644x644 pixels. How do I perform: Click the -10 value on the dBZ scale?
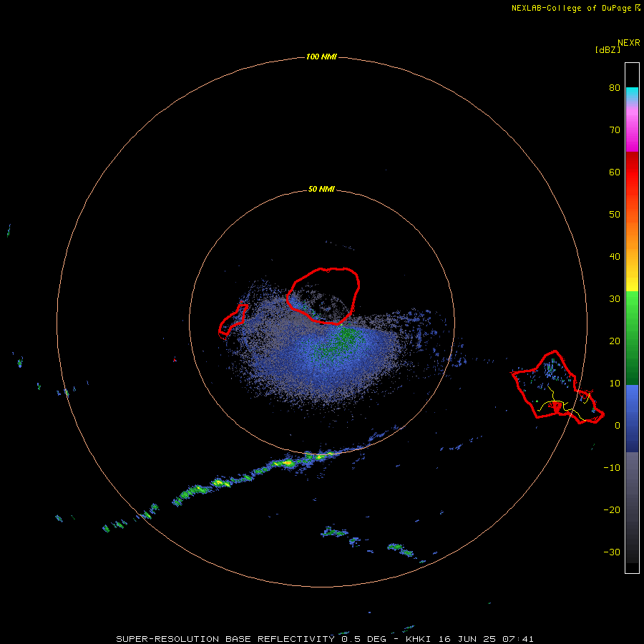(612, 468)
